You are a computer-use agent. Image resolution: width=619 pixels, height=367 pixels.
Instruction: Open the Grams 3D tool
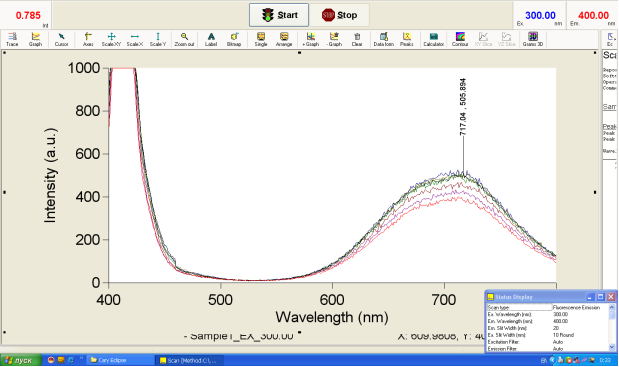pyautogui.click(x=533, y=39)
